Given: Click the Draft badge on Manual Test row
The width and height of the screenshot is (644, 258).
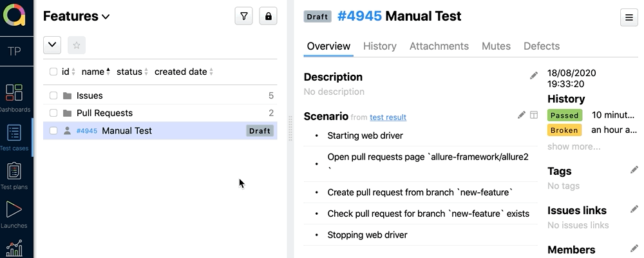Looking at the screenshot, I should 260,131.
